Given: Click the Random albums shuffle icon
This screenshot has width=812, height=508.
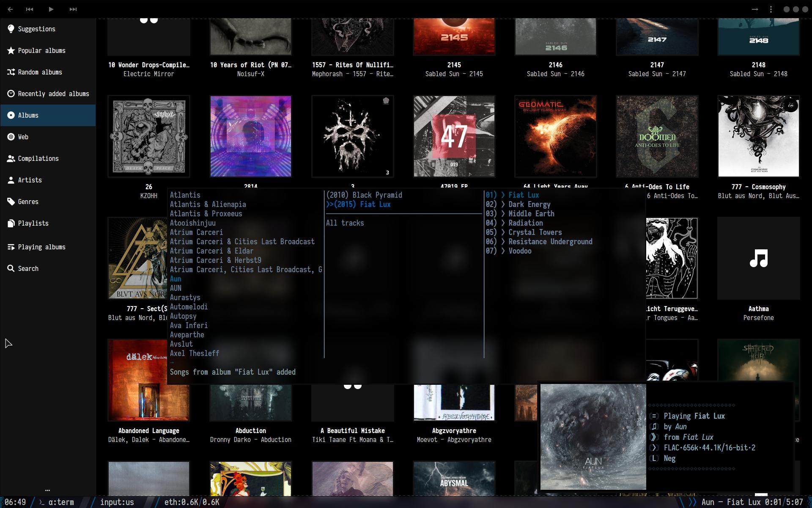Looking at the screenshot, I should [11, 72].
